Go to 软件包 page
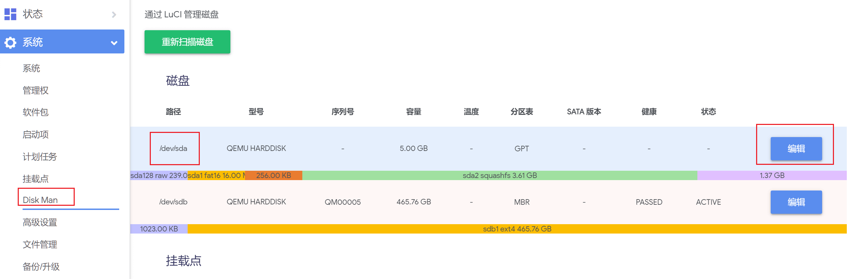This screenshot has width=868, height=279. [x=35, y=112]
